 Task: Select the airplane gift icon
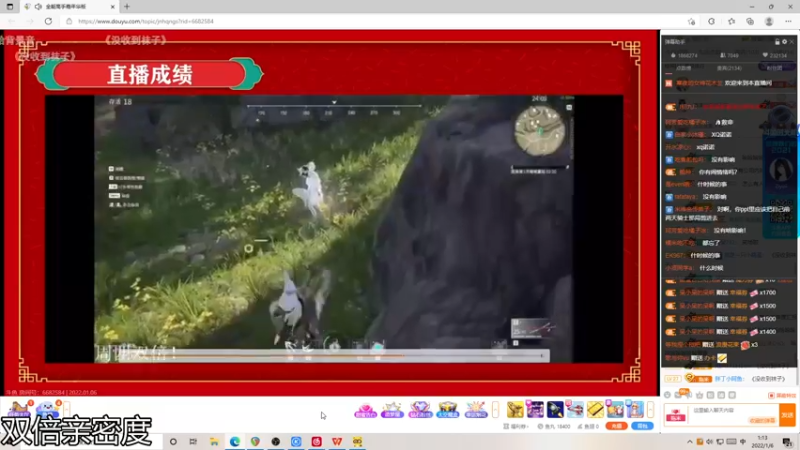575,409
